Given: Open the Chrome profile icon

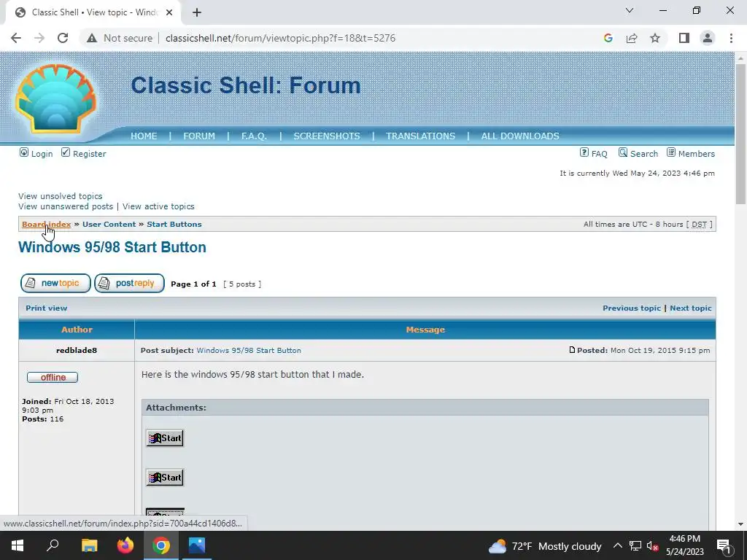Looking at the screenshot, I should [x=708, y=38].
